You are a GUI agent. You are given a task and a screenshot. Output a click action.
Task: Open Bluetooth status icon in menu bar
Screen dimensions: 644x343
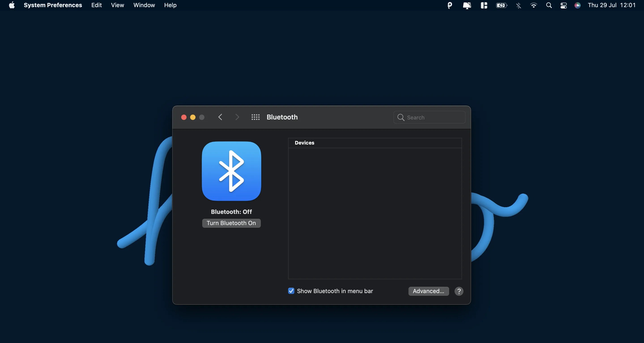(x=519, y=5)
